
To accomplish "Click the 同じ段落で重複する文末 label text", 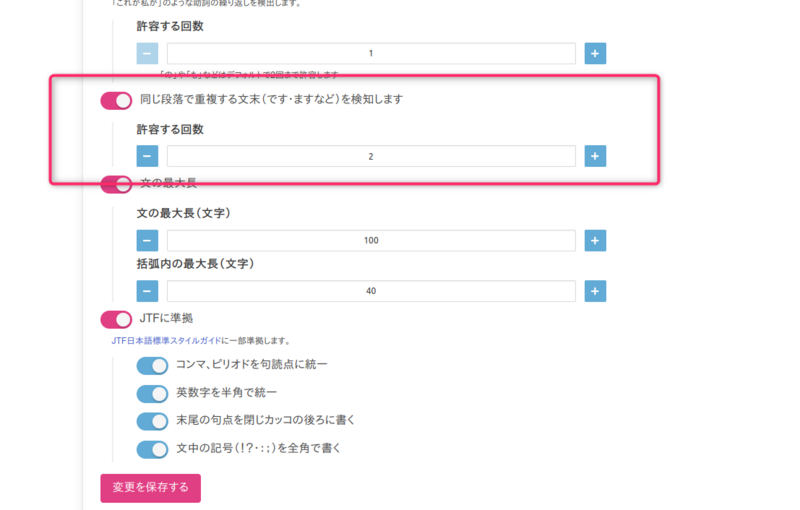I will click(271, 99).
